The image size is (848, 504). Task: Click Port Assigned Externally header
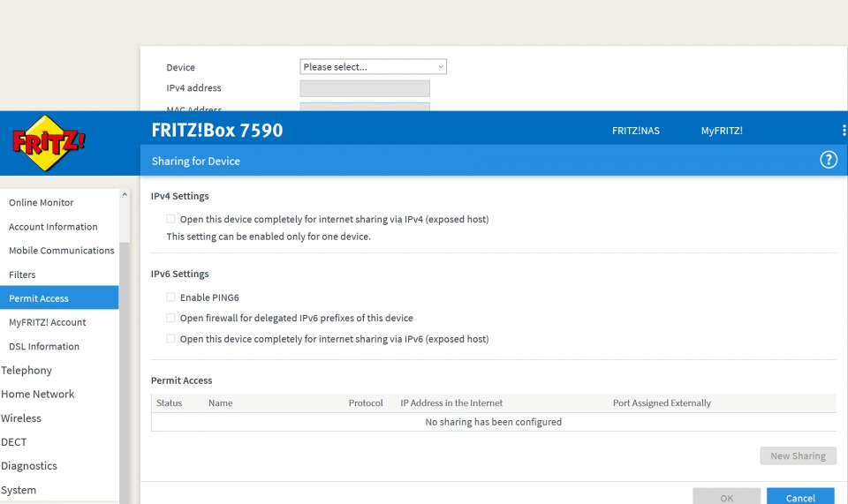pyautogui.click(x=662, y=403)
